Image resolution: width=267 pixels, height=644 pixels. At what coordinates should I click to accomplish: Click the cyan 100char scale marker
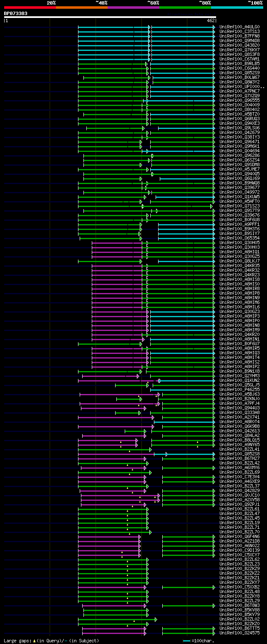(x=186, y=641)
